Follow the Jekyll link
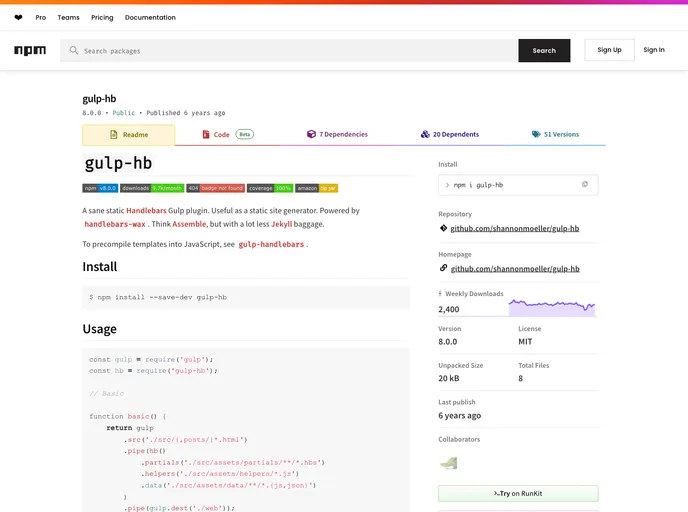 (x=281, y=224)
